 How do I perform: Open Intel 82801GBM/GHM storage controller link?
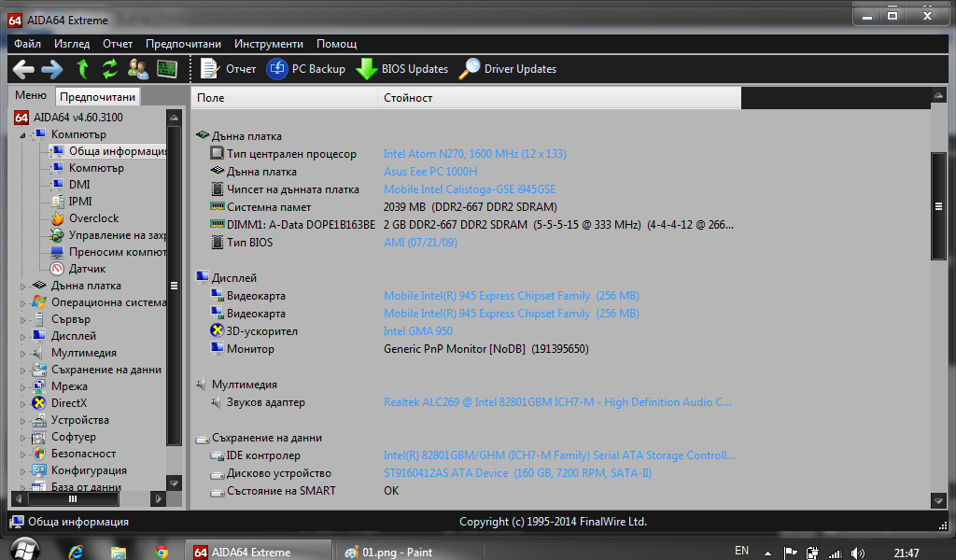coord(559,455)
